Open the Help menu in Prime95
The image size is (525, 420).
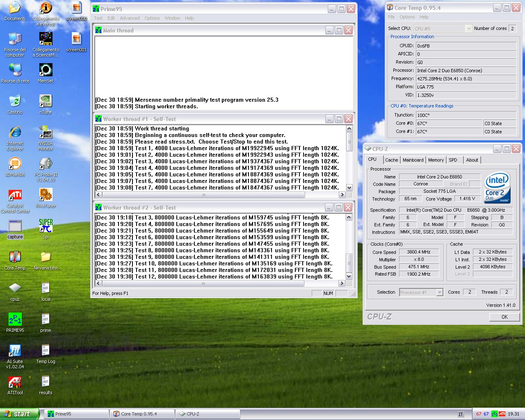coord(189,18)
